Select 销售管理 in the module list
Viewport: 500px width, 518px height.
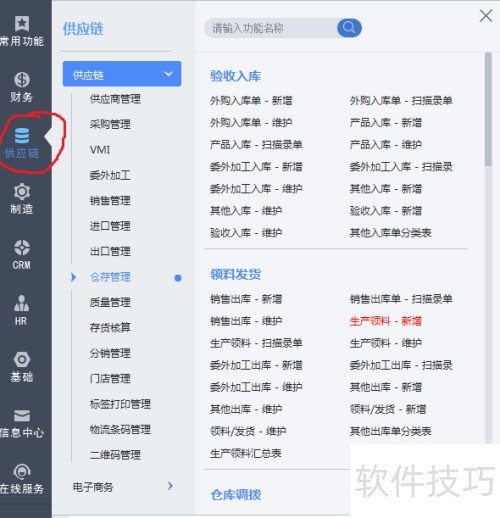pyautogui.click(x=110, y=201)
